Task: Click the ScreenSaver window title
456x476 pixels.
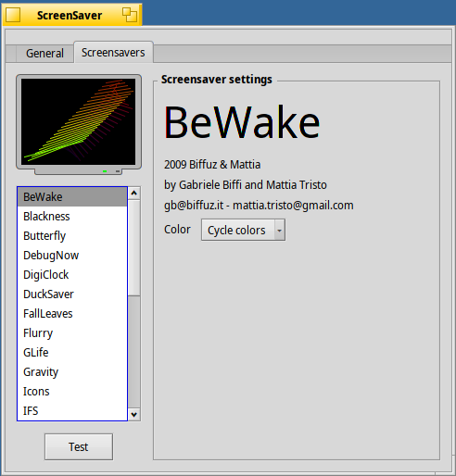Action: pos(70,15)
